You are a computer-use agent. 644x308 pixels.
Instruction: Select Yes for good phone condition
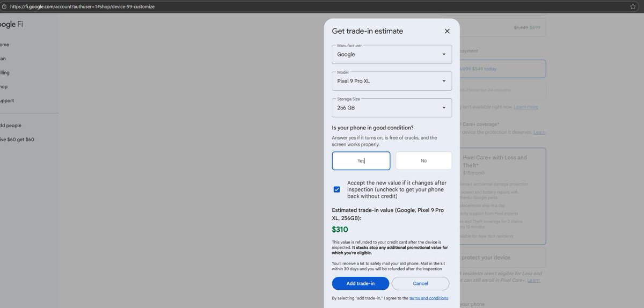(x=361, y=160)
